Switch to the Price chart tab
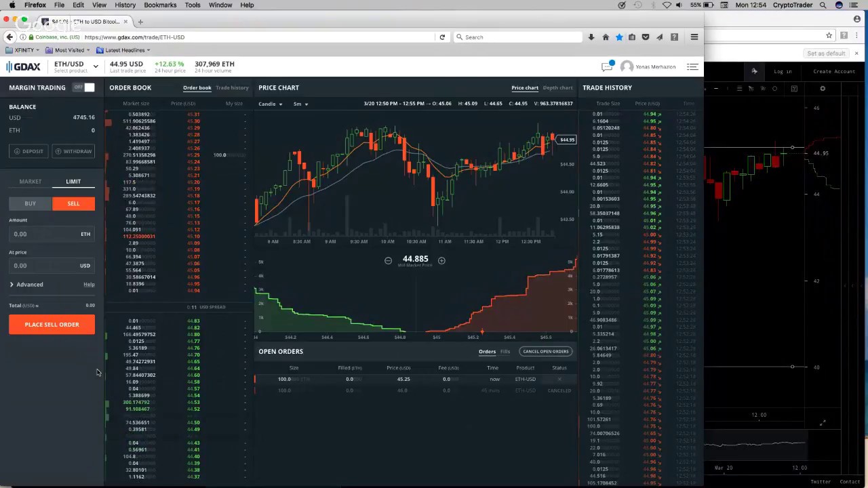Image resolution: width=868 pixels, height=488 pixels. point(525,87)
